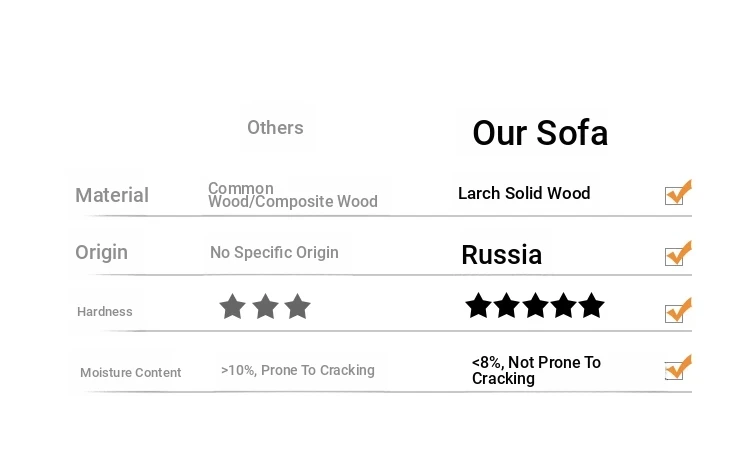Click the 'Common Wood/Composite Wood' text
Image resolution: width=750 pixels, height=474 pixels.
coord(292,195)
